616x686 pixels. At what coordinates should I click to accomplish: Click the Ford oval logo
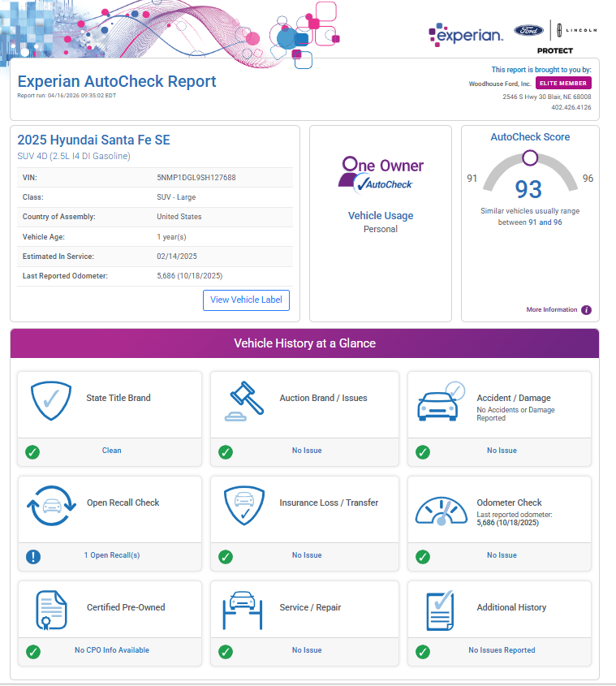coord(528,30)
